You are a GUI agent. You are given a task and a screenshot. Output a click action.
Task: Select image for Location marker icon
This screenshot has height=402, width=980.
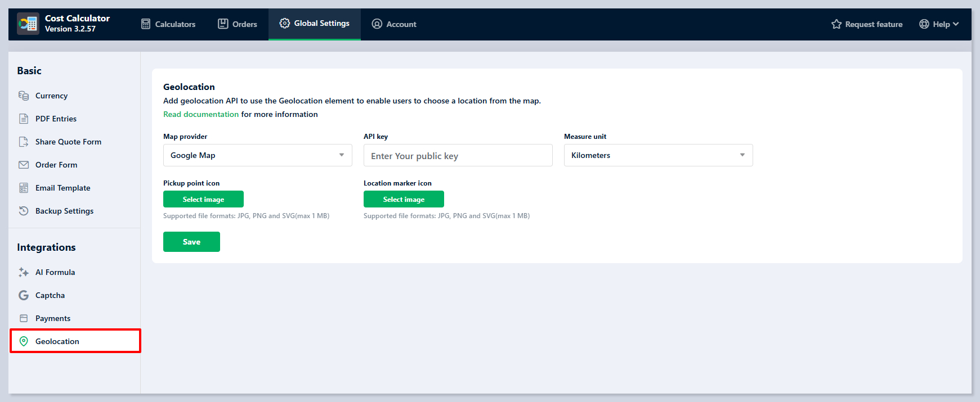click(404, 199)
